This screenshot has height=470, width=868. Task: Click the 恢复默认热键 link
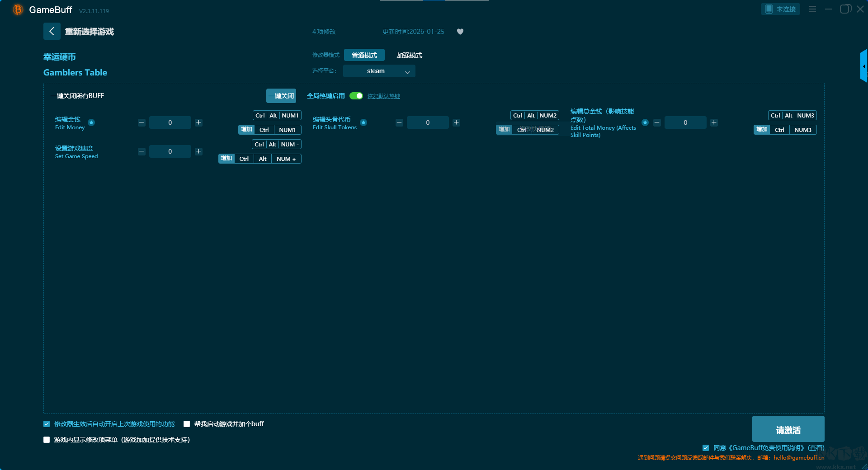tap(384, 96)
